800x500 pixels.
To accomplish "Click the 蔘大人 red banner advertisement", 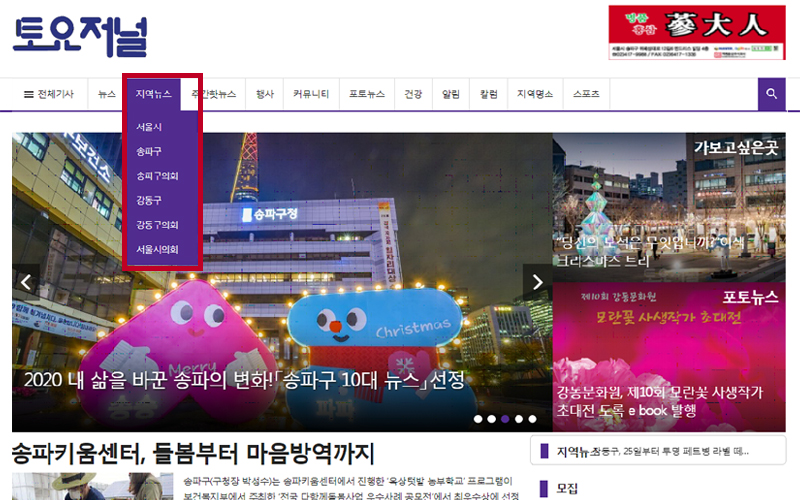I will (697, 33).
